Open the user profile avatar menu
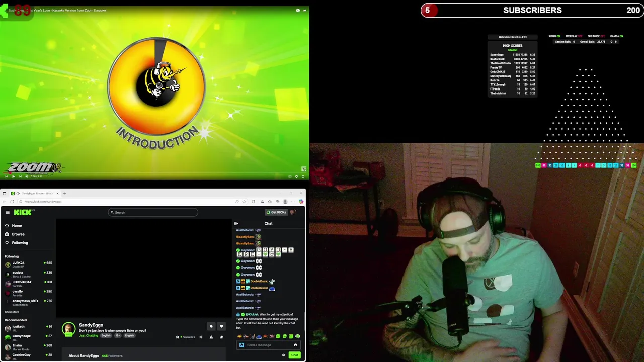 tap(293, 212)
